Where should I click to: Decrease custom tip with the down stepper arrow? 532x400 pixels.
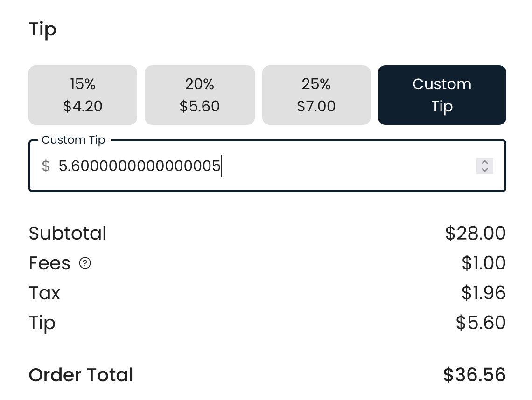click(x=484, y=170)
